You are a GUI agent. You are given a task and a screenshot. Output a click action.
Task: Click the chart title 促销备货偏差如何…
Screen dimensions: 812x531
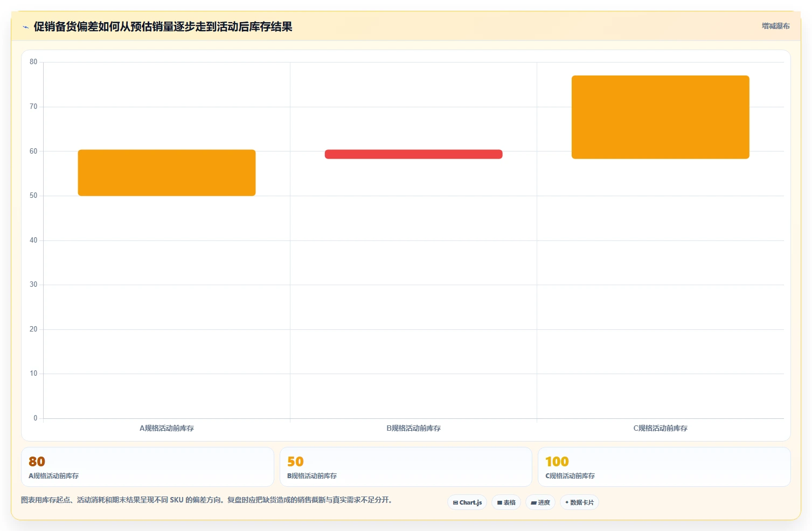[x=163, y=26]
